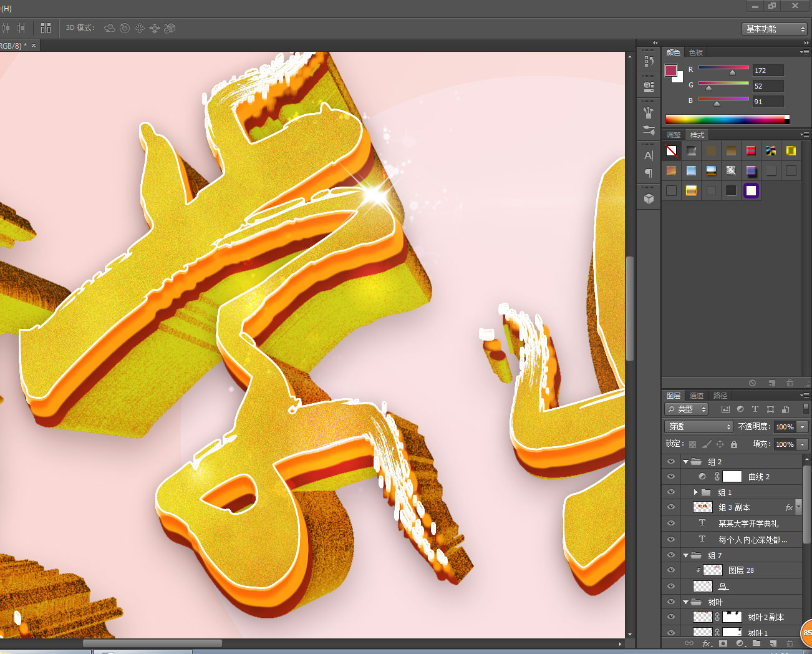The image size is (812, 654).
Task: Click add layer mask icon at panel bottom
Action: [723, 643]
